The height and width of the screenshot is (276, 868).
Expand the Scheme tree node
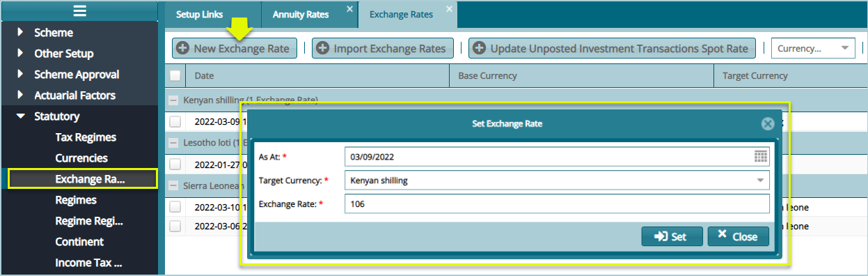[x=20, y=32]
